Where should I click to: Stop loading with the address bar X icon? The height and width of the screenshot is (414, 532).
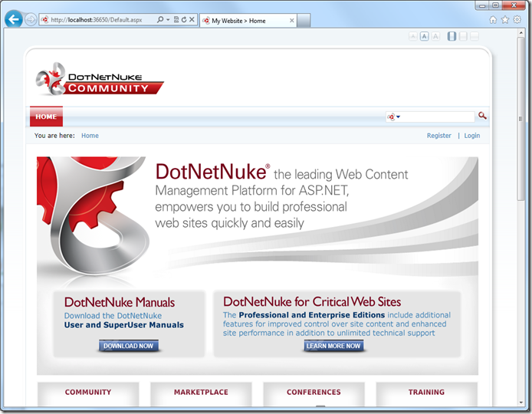[192, 20]
